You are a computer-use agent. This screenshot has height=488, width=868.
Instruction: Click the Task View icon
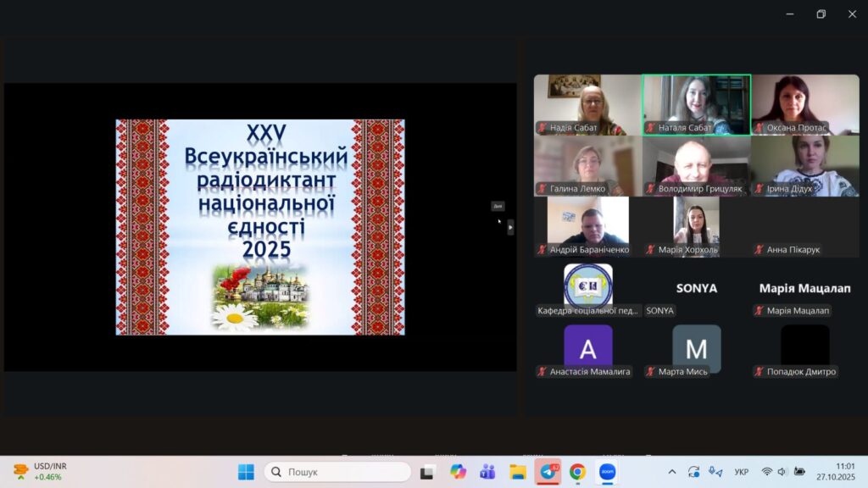(x=428, y=472)
